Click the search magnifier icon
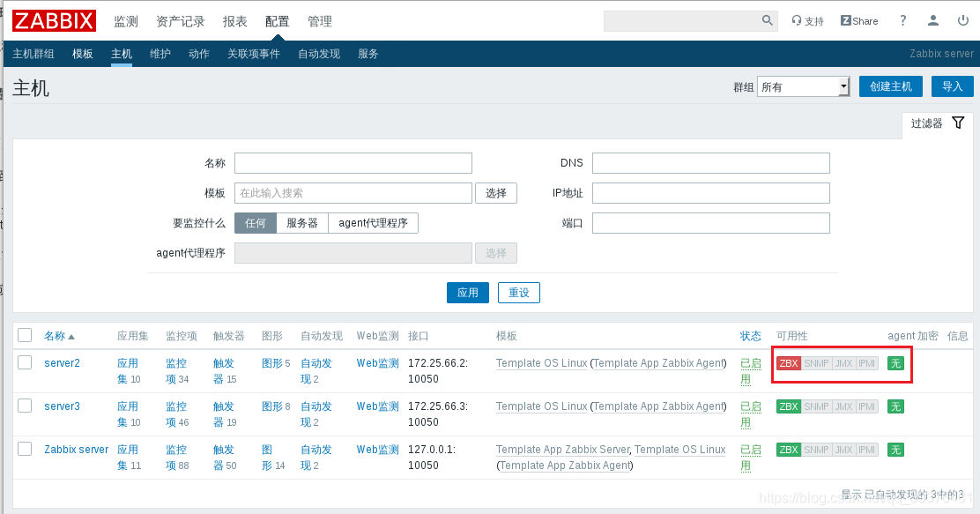The width and height of the screenshot is (980, 514). pos(767,20)
